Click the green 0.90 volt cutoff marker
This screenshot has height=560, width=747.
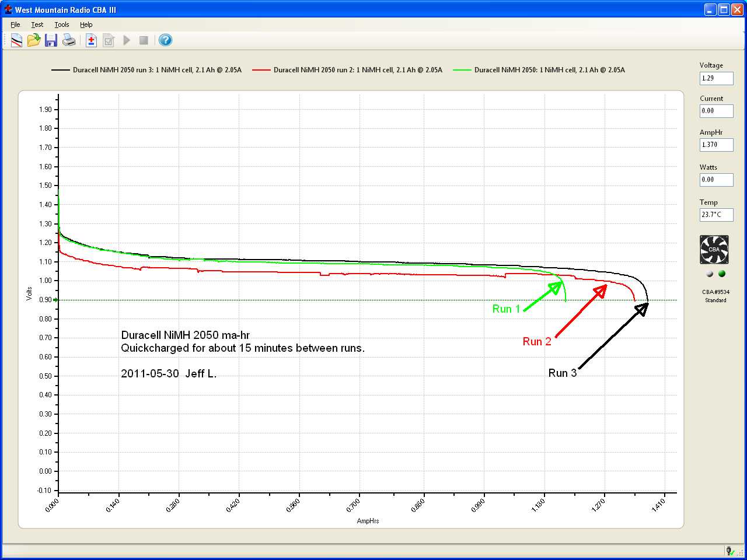55,300
